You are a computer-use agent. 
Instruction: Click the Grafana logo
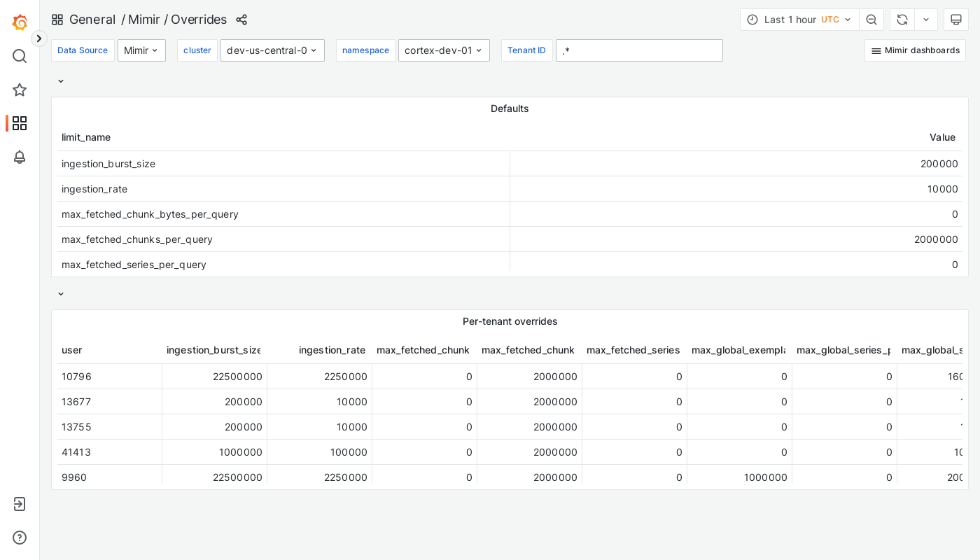[20, 22]
